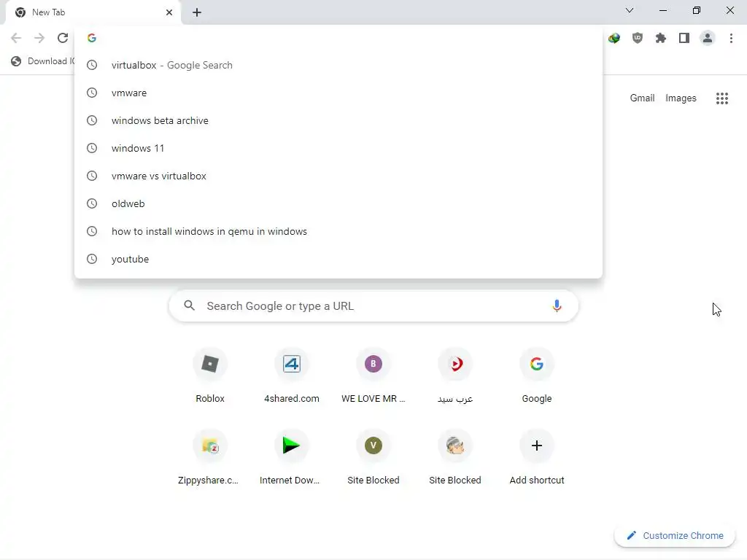Open the Google apps grid
Image resolution: width=747 pixels, height=560 pixels.
[721, 98]
